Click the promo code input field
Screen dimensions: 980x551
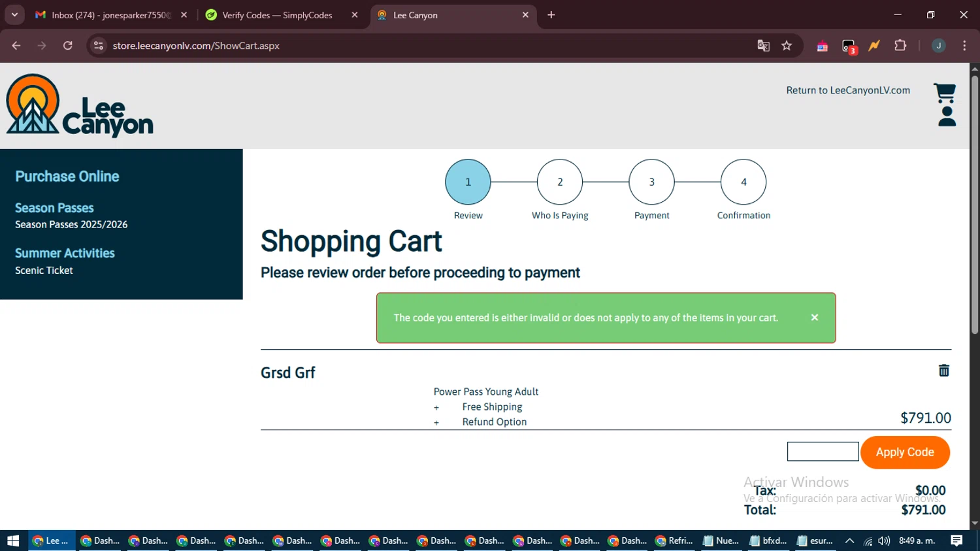(823, 452)
